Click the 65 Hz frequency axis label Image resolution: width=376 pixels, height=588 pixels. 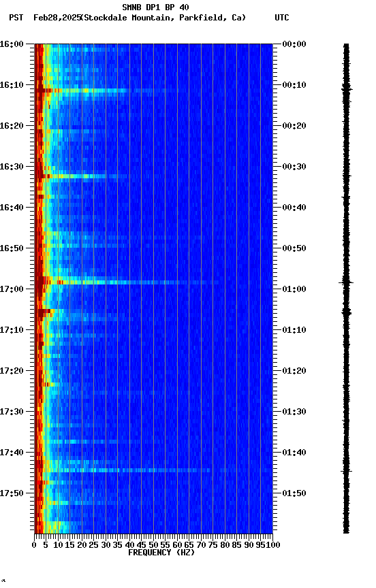(189, 545)
